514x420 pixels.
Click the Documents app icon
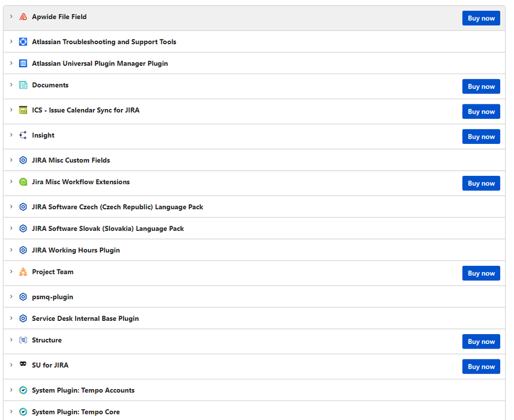pos(23,85)
